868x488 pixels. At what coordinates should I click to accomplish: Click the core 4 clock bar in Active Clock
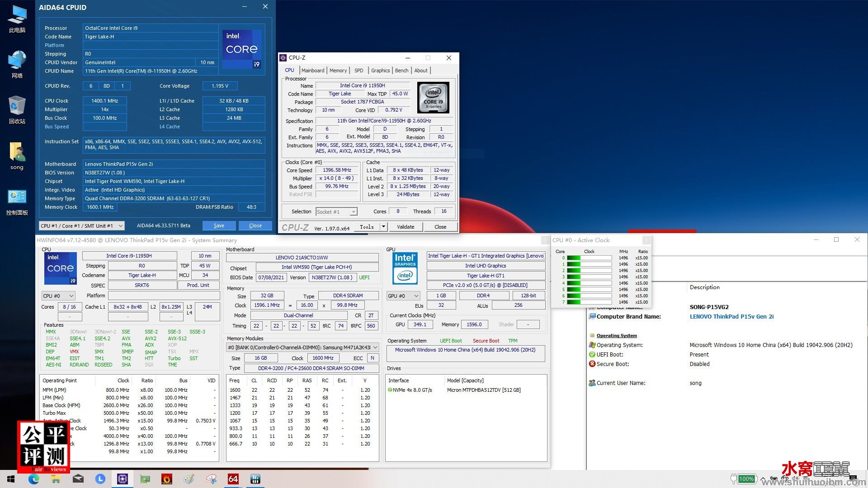click(589, 283)
